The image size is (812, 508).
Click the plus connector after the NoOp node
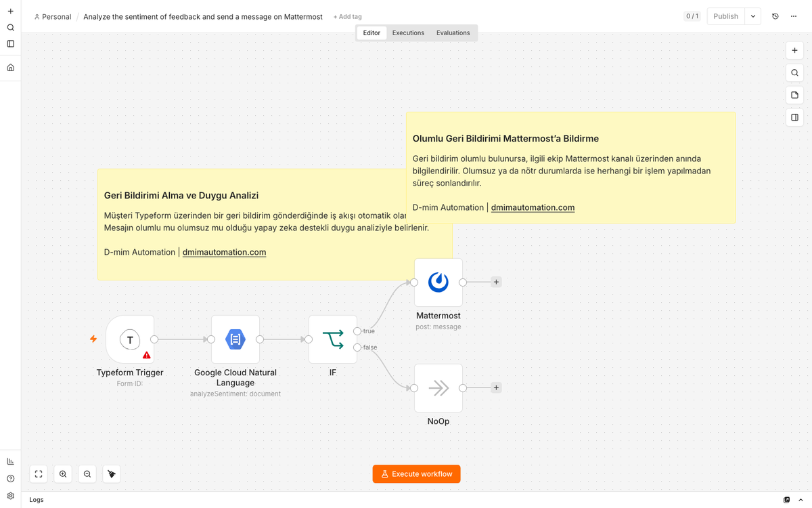tap(496, 388)
